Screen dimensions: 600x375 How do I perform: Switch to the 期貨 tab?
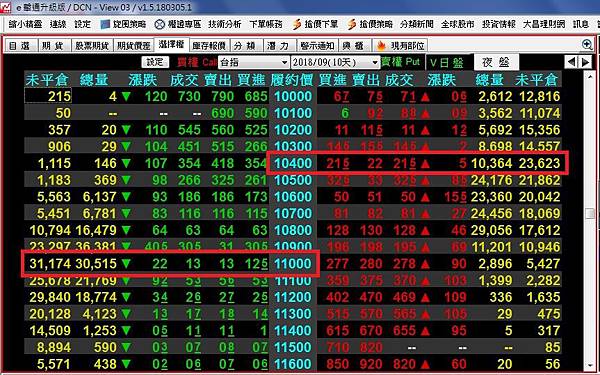point(53,46)
